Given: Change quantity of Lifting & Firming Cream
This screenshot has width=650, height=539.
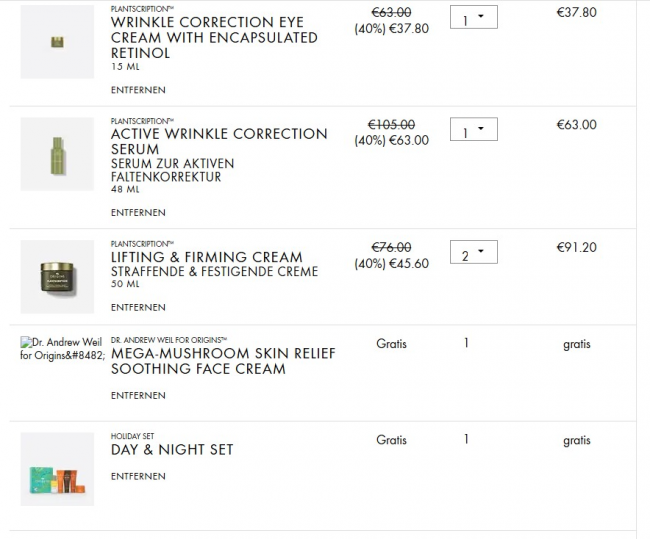Looking at the screenshot, I should pos(473,254).
